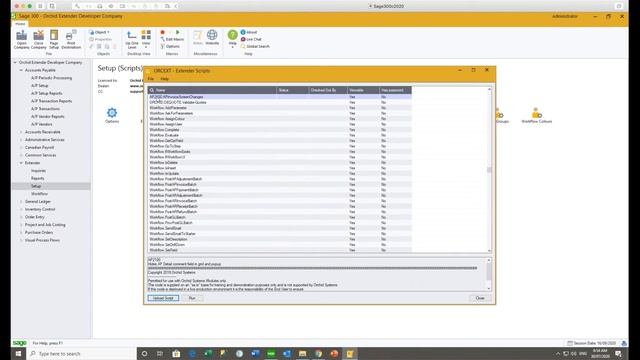Open the Word icon on the taskbar
The image size is (640, 360).
[255, 353]
